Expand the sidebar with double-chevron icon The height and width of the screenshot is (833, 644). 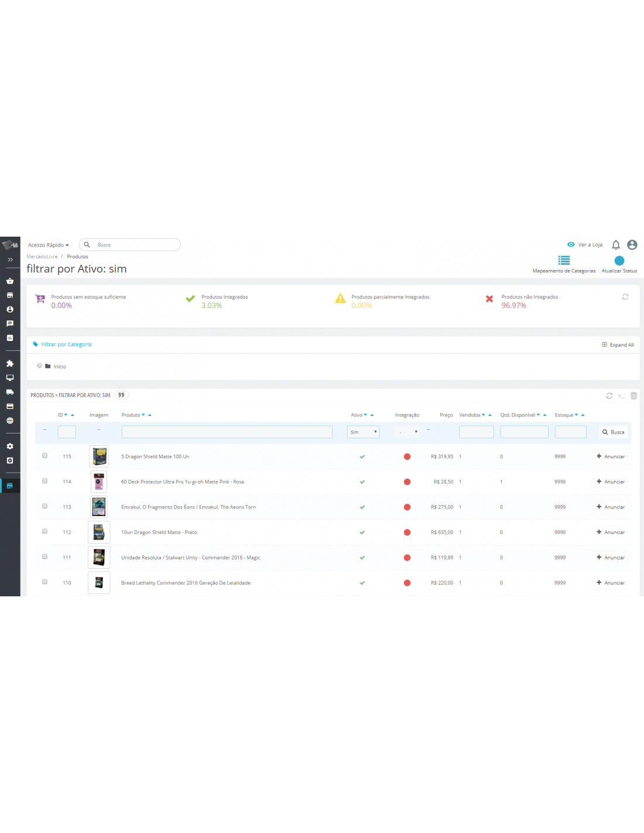10,260
